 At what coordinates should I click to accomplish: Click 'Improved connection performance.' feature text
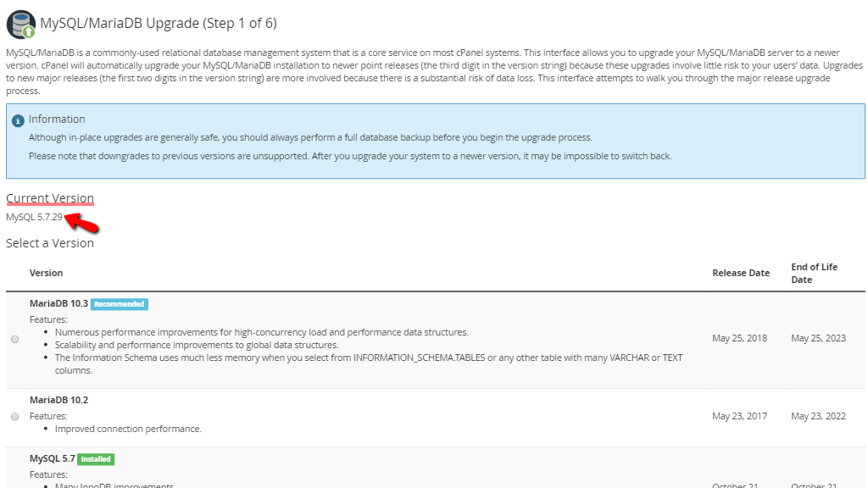(128, 429)
